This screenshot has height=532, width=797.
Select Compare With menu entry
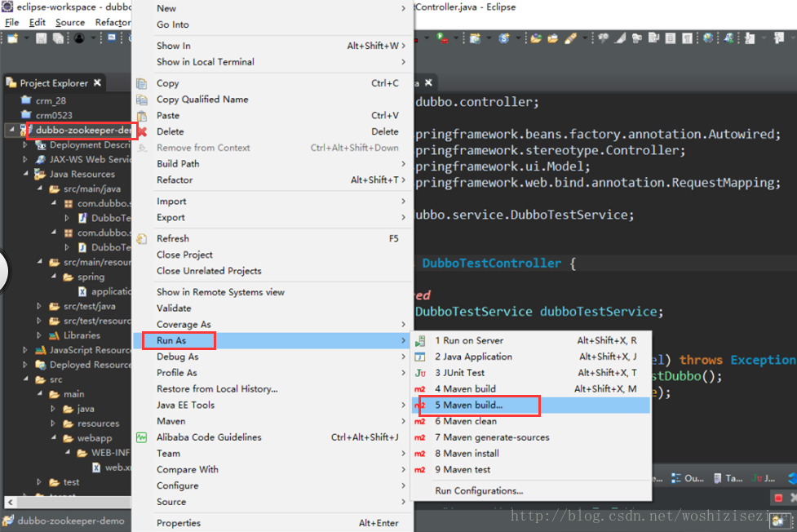(272, 470)
